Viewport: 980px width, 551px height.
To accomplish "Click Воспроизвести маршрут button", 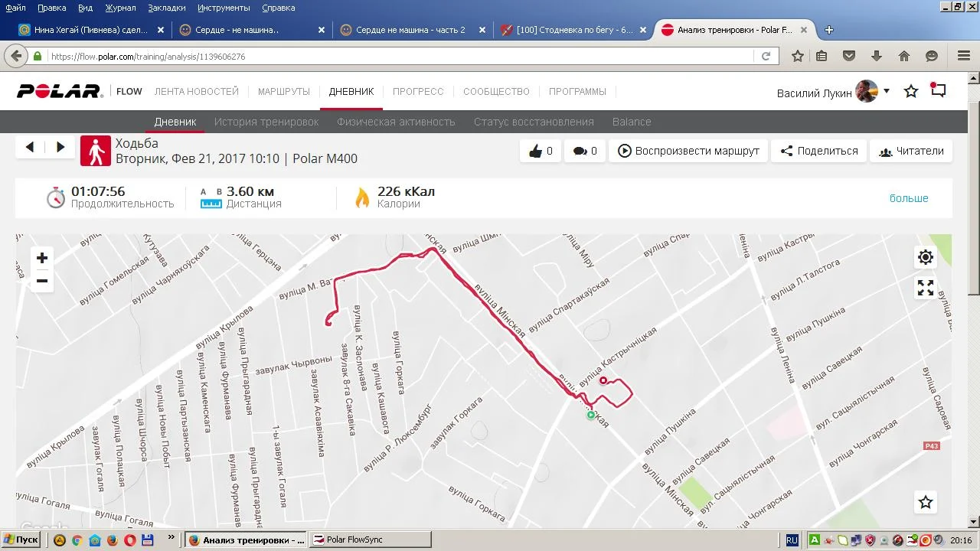I will (x=688, y=151).
